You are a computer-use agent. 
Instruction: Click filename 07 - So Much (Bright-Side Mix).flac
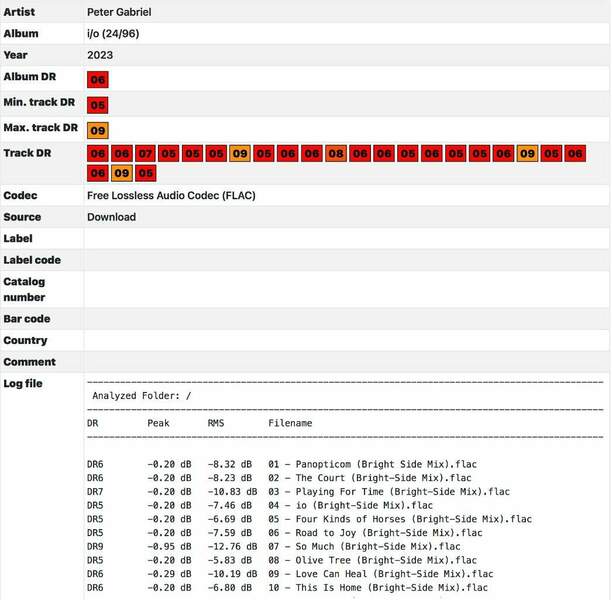[364, 546]
